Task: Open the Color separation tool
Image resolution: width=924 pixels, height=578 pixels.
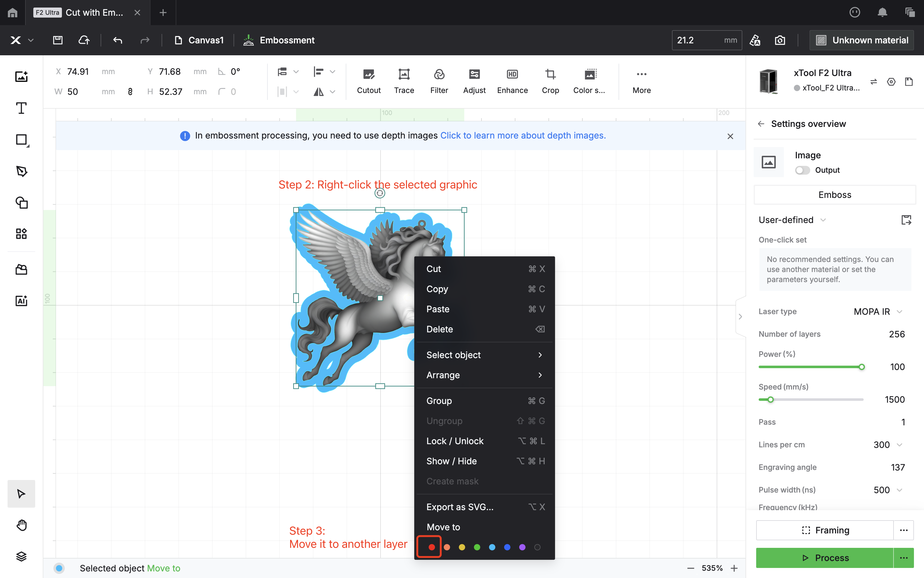Action: click(590, 81)
